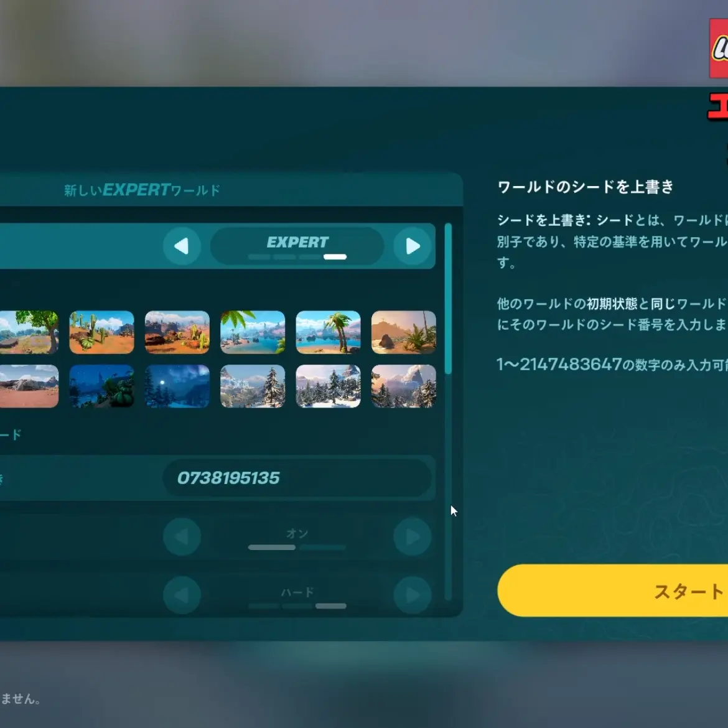728x728 pixels.
Task: Choose the night jungle watermelon-plant thumbnail
Action: point(101,386)
